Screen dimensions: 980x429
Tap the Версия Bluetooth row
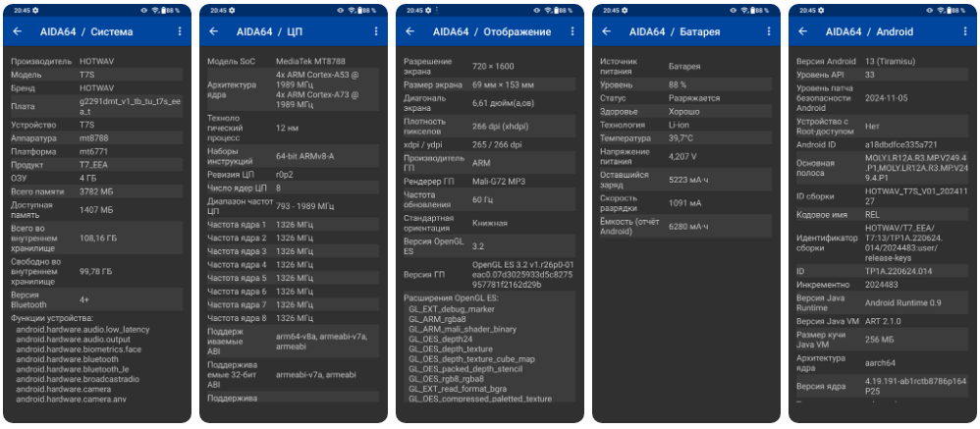coord(93,299)
